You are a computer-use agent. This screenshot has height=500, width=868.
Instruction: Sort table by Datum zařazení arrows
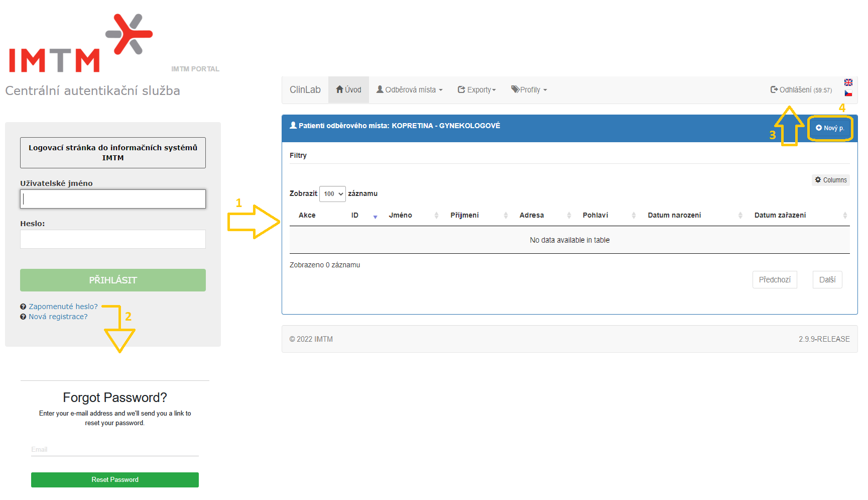click(844, 216)
